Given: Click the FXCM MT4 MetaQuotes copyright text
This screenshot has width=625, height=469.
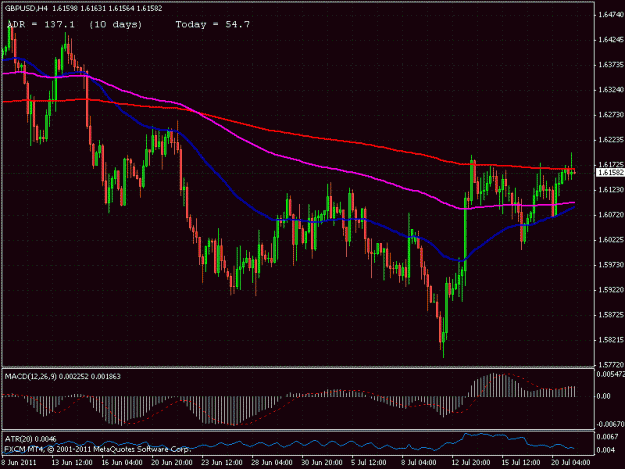Looking at the screenshot, I should [97, 449].
